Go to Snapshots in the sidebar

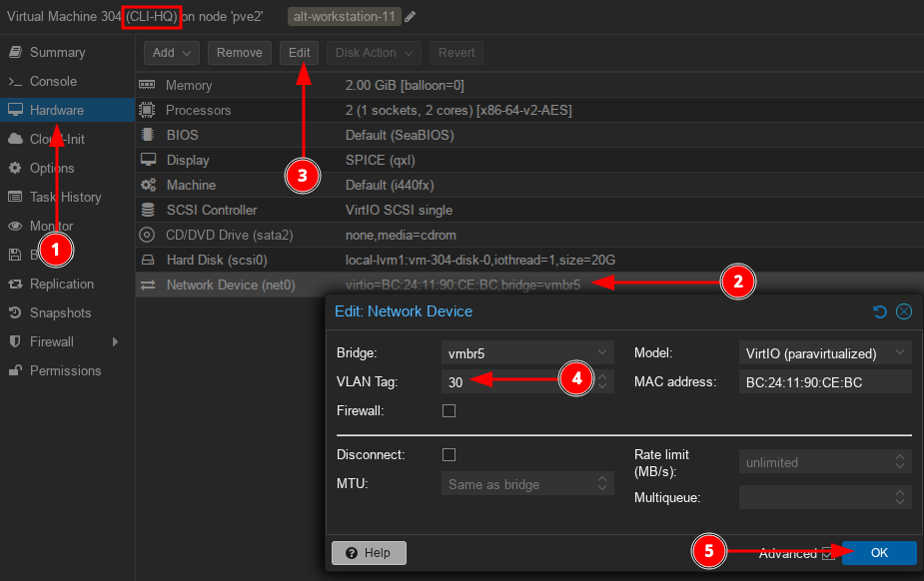click(x=60, y=312)
